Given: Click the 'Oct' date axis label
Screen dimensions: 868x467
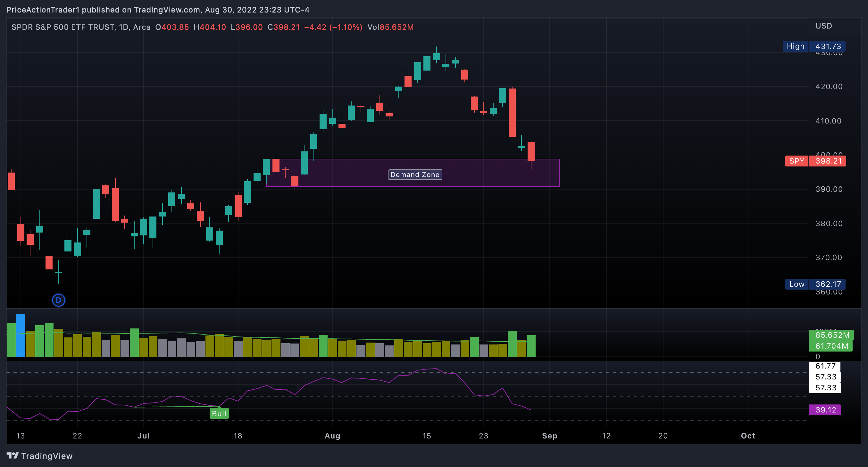Looking at the screenshot, I should point(748,436).
